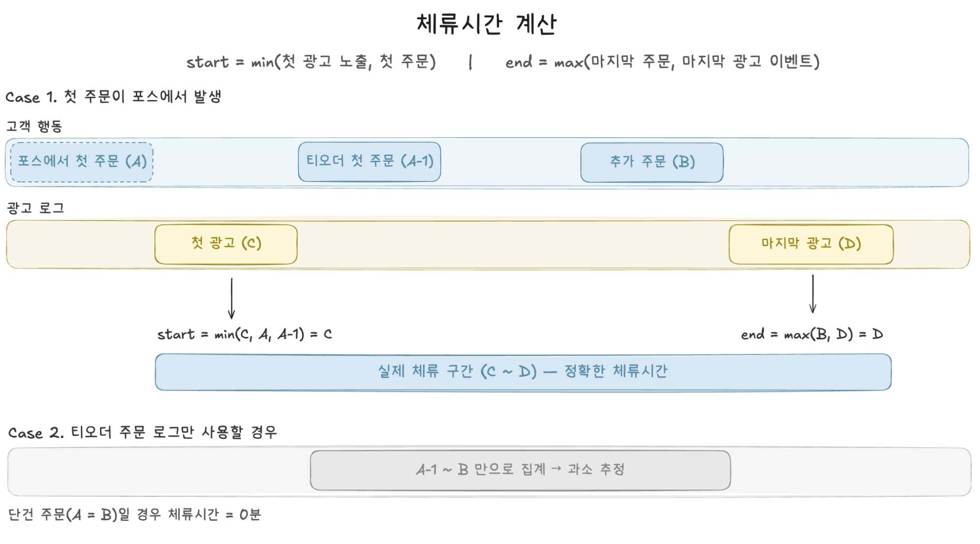This screenshot has height=544, width=980.
Task: Click the down arrow below 첫 광고 (C)
Action: pyautogui.click(x=231, y=298)
